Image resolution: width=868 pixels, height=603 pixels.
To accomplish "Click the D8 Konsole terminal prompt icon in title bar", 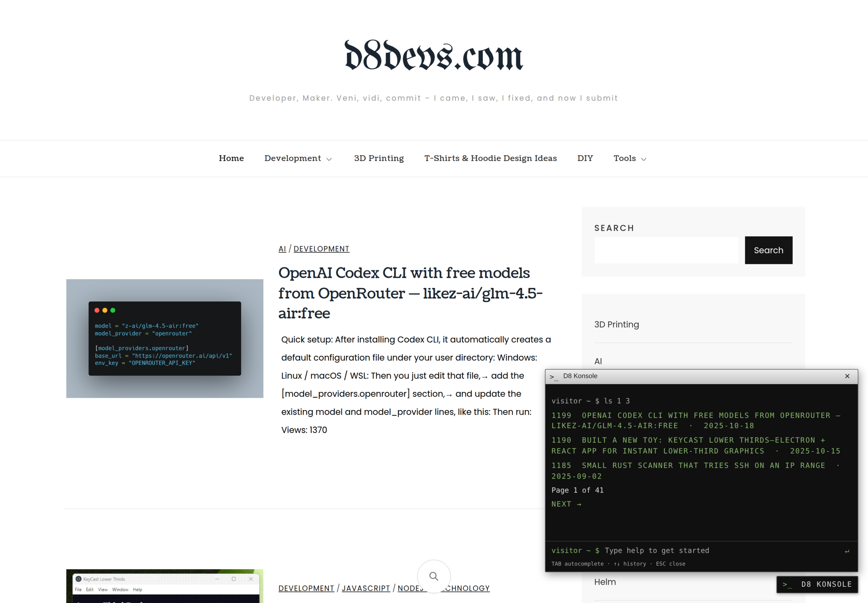I will click(x=554, y=377).
